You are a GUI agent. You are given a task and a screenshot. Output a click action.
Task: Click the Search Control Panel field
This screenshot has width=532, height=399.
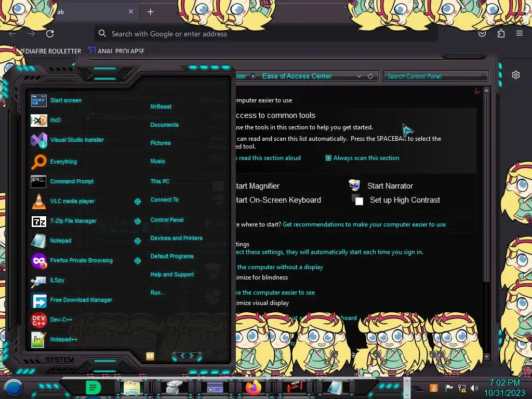pos(436,76)
